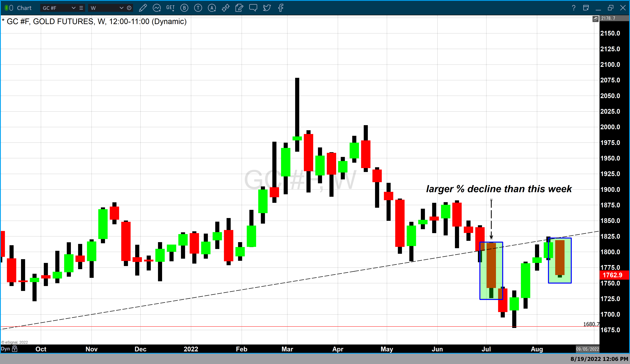The image size is (630, 364).
Task: Open the help question mark
Action: tap(574, 8)
